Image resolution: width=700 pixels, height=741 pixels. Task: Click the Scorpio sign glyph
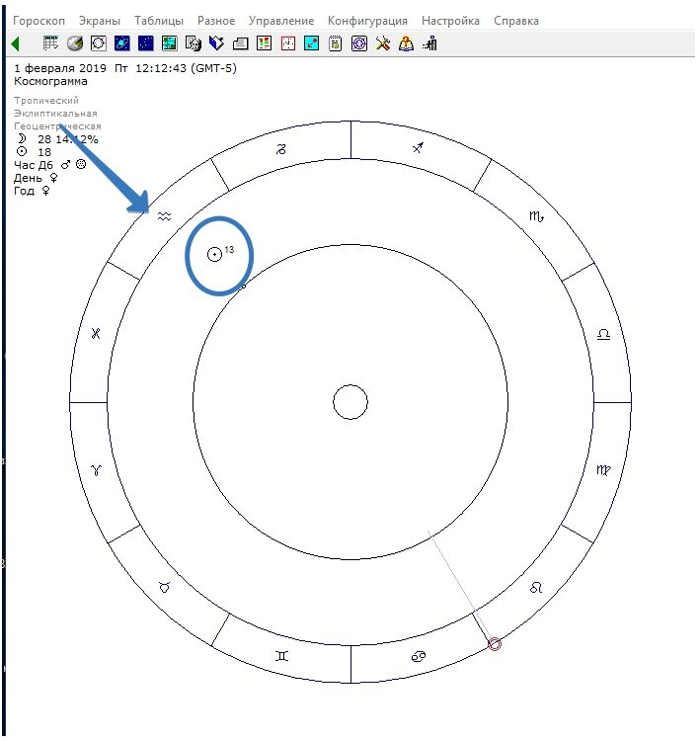click(x=536, y=216)
